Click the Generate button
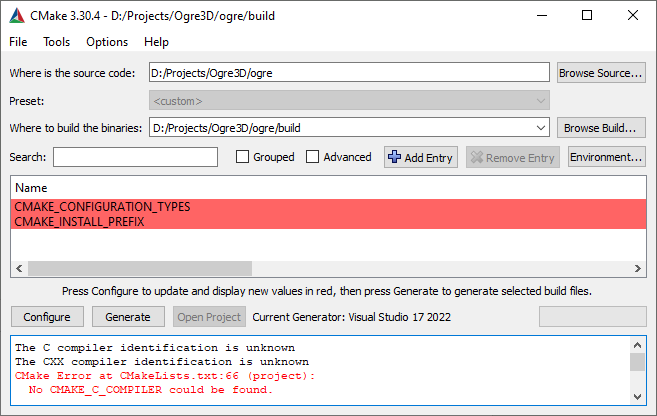 tap(128, 317)
